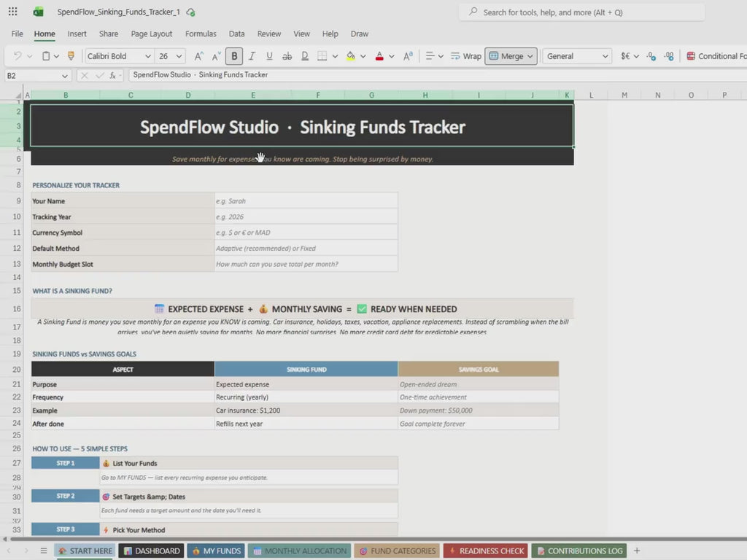Click the Decrease Decimal icon
This screenshot has height=560, width=747.
(669, 56)
